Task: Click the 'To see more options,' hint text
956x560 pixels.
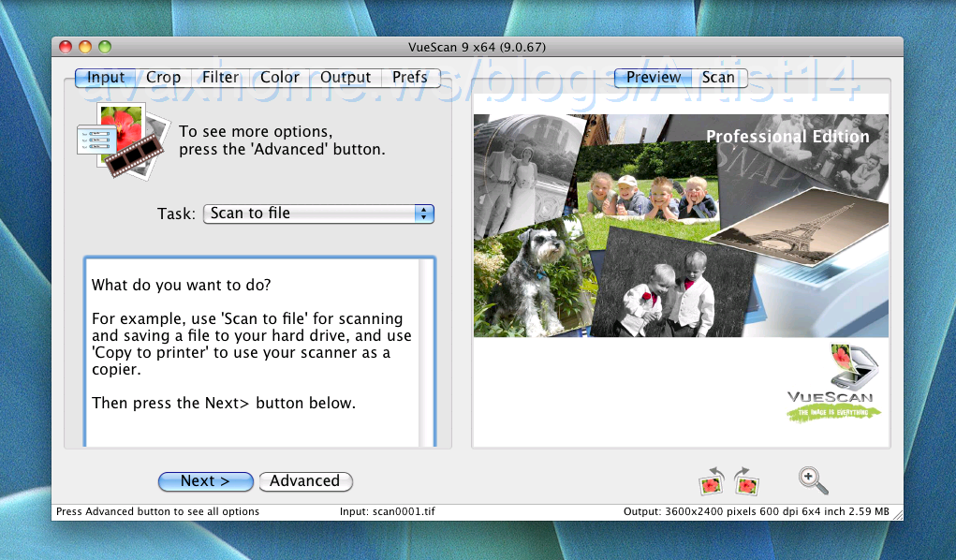Action: click(256, 132)
